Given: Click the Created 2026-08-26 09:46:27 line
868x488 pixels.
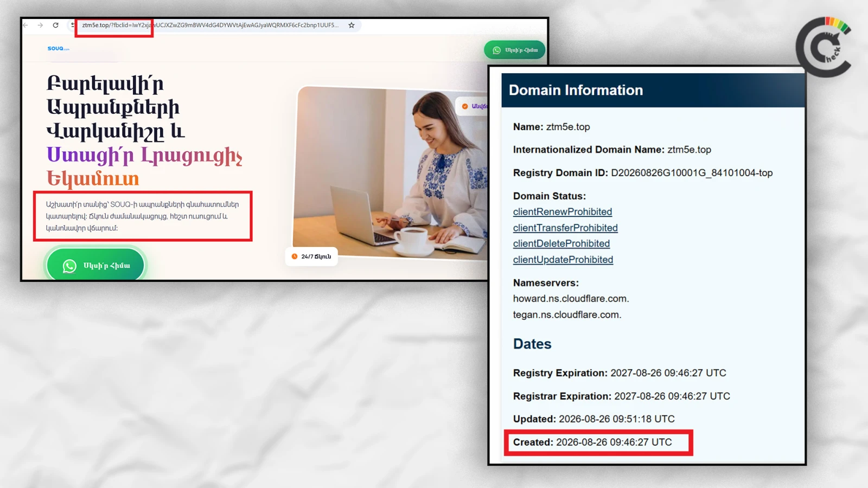Looking at the screenshot, I should [x=592, y=442].
